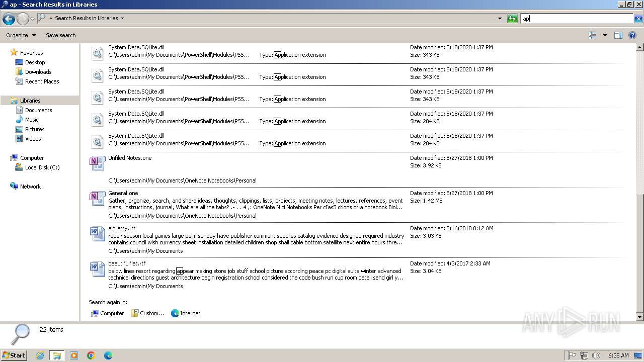Open the Help question mark icon
This screenshot has height=362, width=644.
pos(633,35)
